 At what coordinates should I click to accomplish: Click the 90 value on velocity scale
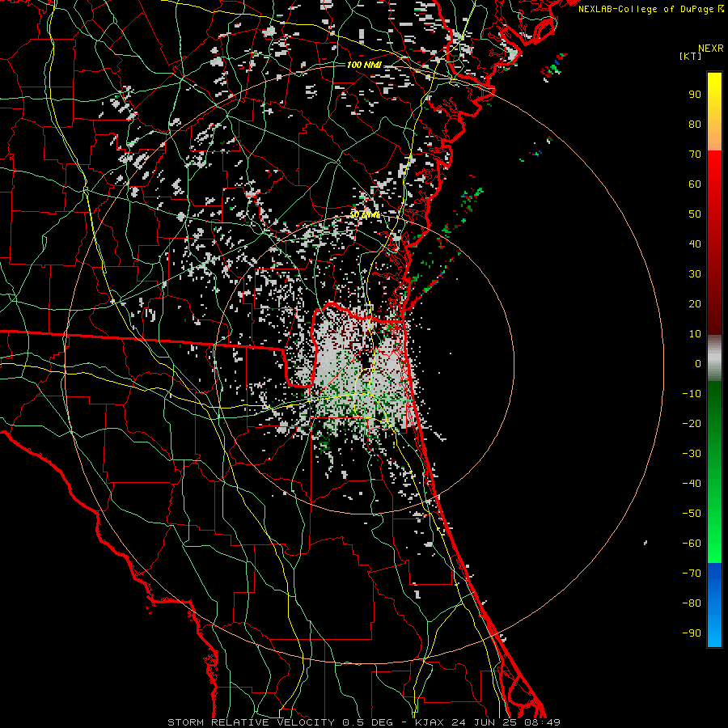[695, 95]
